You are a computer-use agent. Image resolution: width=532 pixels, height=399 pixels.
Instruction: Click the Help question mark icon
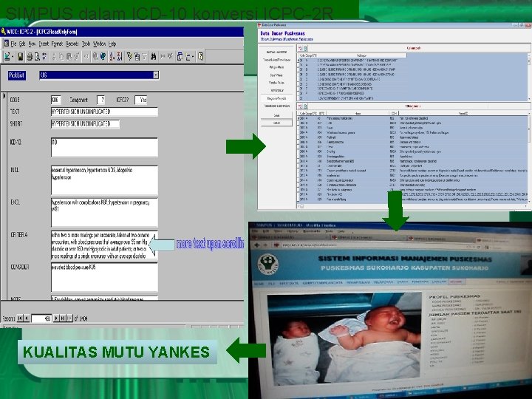tap(201, 56)
